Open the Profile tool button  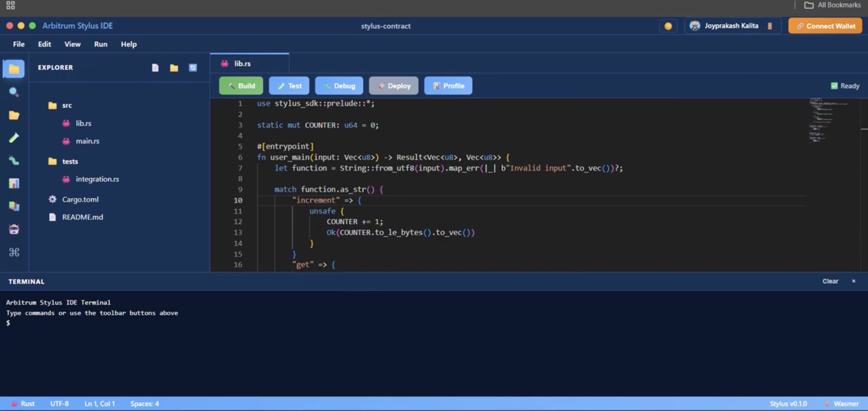tap(448, 86)
